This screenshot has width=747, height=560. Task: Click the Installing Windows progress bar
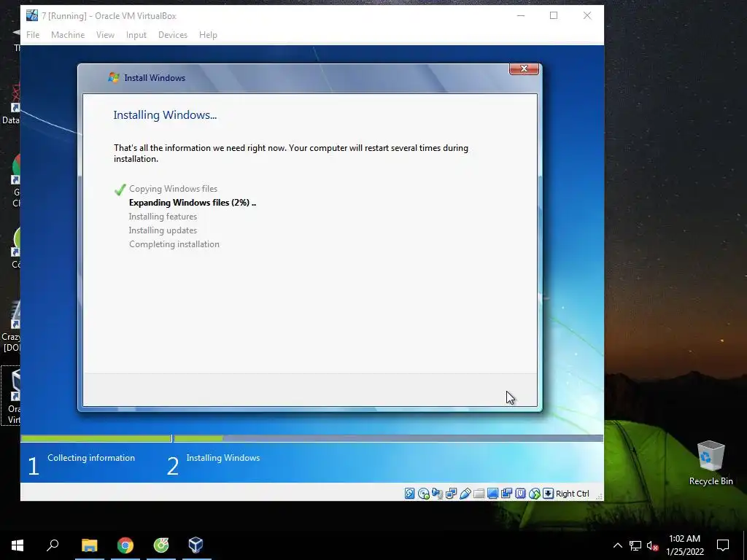point(389,438)
